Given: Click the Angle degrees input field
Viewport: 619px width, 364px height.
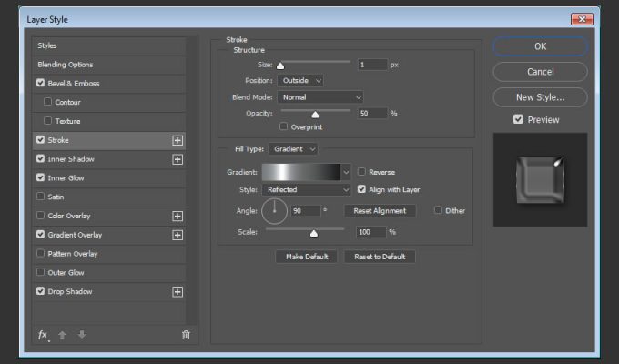Looking at the screenshot, I should pos(306,211).
